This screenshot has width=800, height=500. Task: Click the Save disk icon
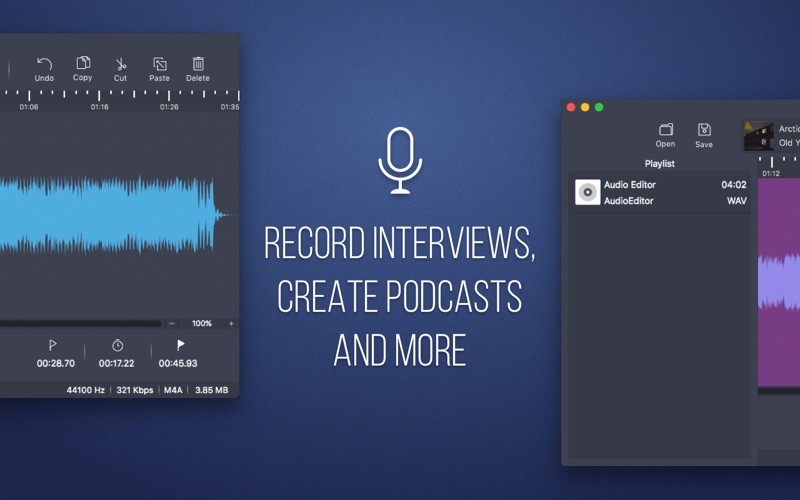tap(704, 130)
